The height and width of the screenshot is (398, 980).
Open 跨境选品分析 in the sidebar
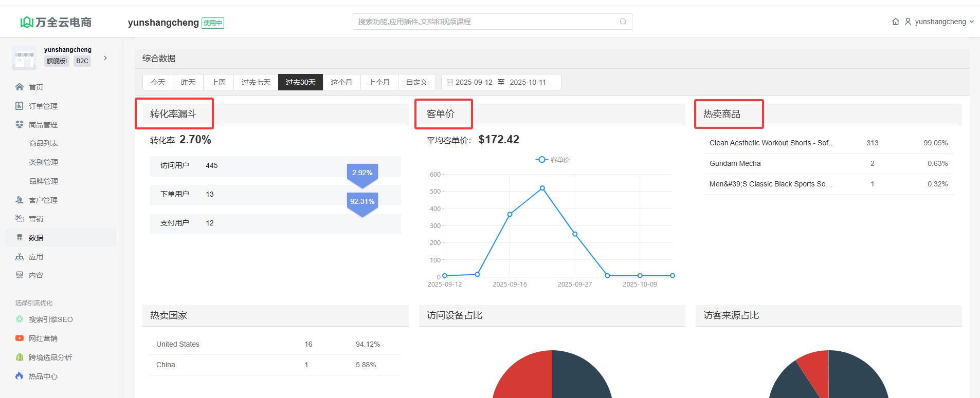[50, 357]
